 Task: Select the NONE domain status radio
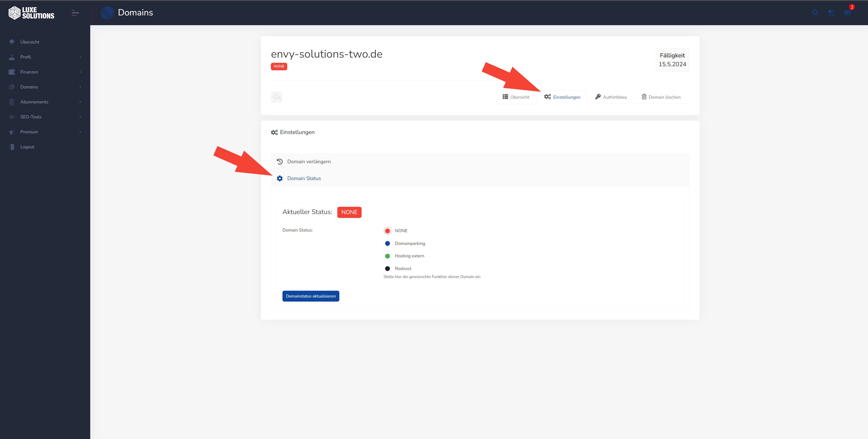tap(387, 231)
